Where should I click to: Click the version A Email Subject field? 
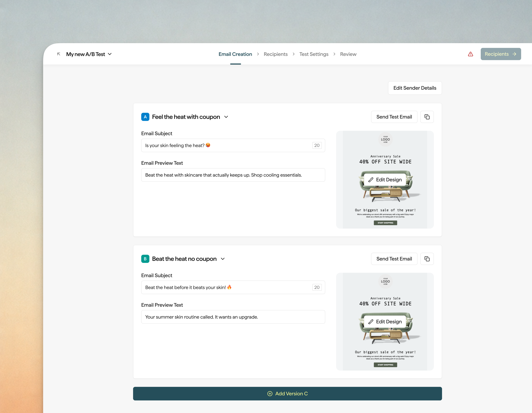click(x=233, y=145)
